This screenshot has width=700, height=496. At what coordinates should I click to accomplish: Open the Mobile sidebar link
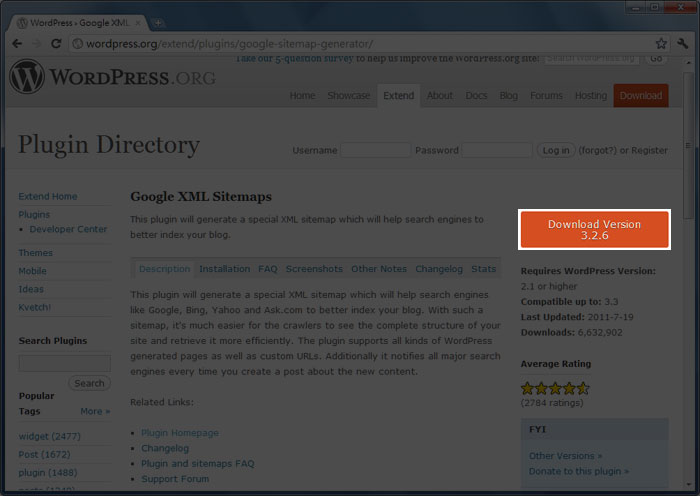tap(32, 271)
